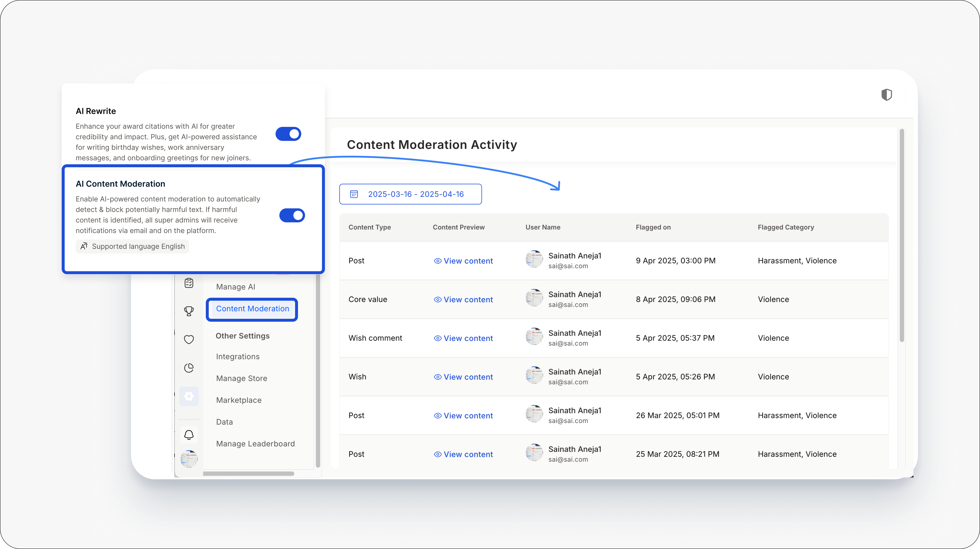Select Content Moderation in the settings menu
The image size is (980, 549).
(x=252, y=309)
